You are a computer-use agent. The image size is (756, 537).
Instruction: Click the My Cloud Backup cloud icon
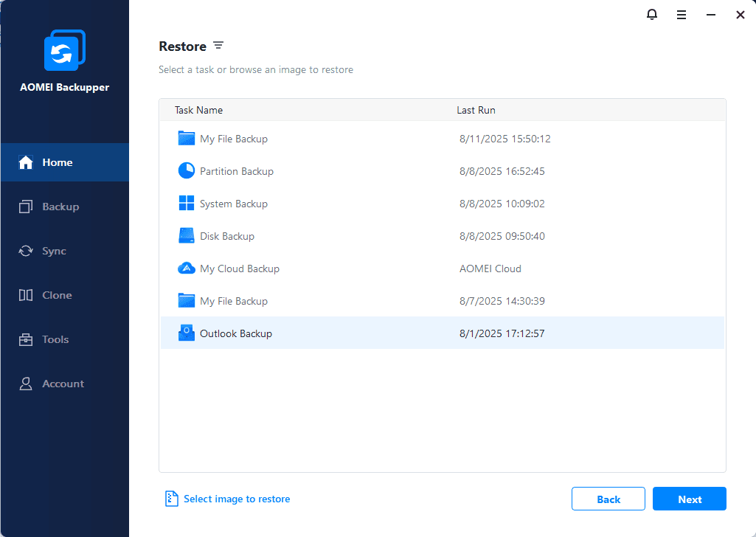pos(187,268)
